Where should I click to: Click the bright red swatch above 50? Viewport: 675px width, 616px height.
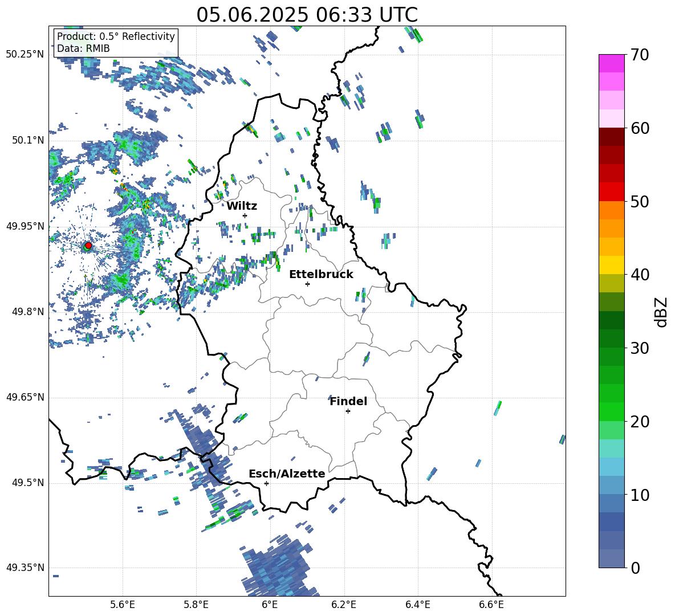(611, 192)
